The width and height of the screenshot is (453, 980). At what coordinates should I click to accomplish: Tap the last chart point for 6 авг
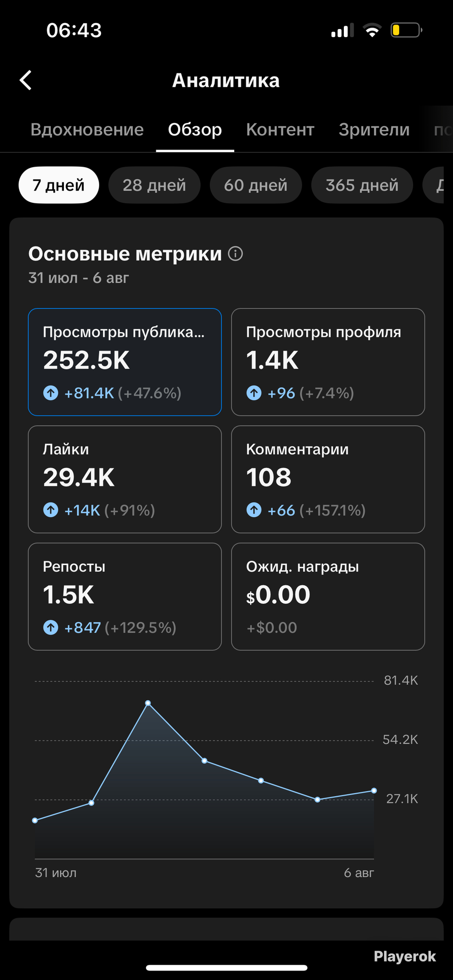374,791
